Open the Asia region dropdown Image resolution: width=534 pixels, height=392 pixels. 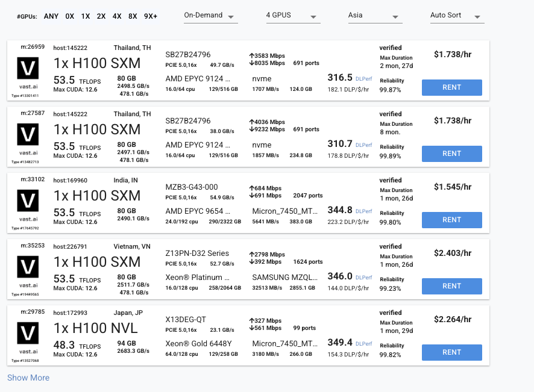(x=375, y=16)
